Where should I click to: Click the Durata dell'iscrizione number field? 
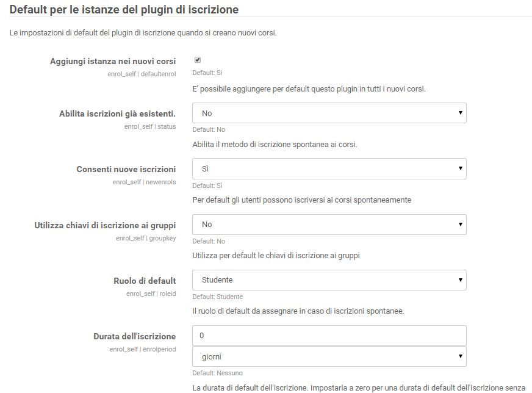(x=329, y=336)
